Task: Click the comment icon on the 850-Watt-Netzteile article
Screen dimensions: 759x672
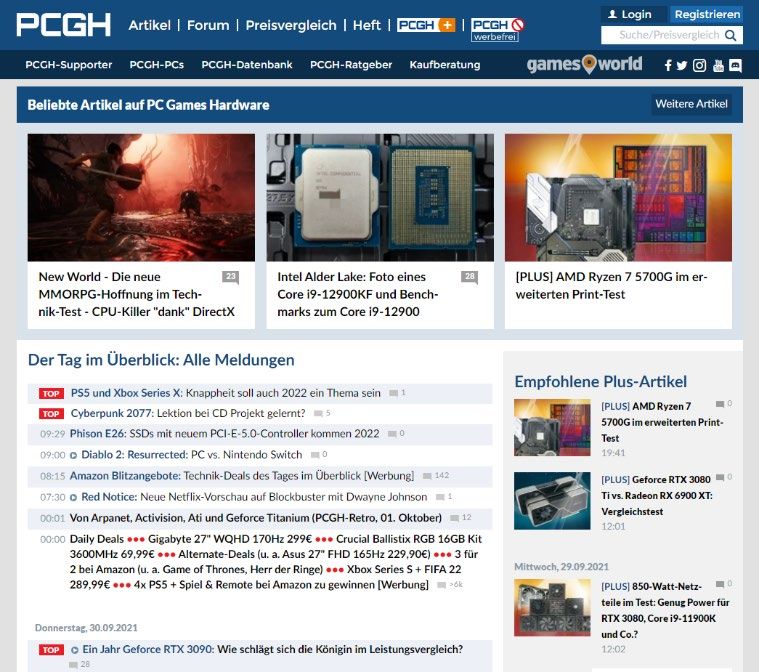Action: tap(720, 584)
